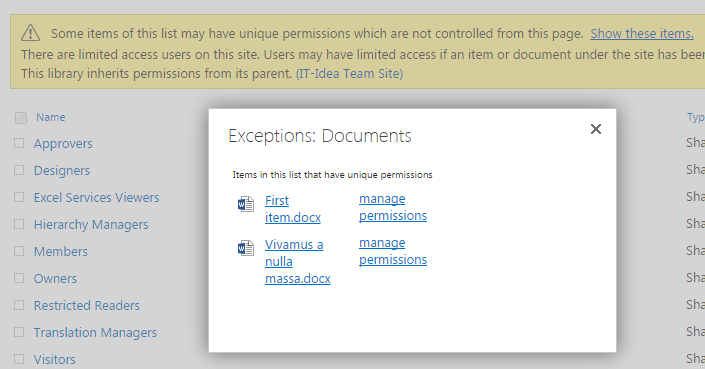Click the Word icon beside Vivamus a nulla massa.docx
The image size is (705, 369).
[246, 248]
